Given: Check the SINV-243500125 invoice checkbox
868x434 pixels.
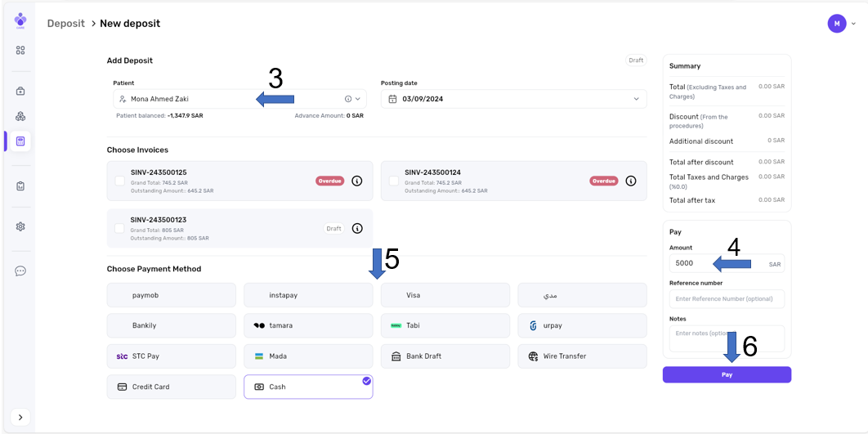Looking at the screenshot, I should [x=119, y=181].
